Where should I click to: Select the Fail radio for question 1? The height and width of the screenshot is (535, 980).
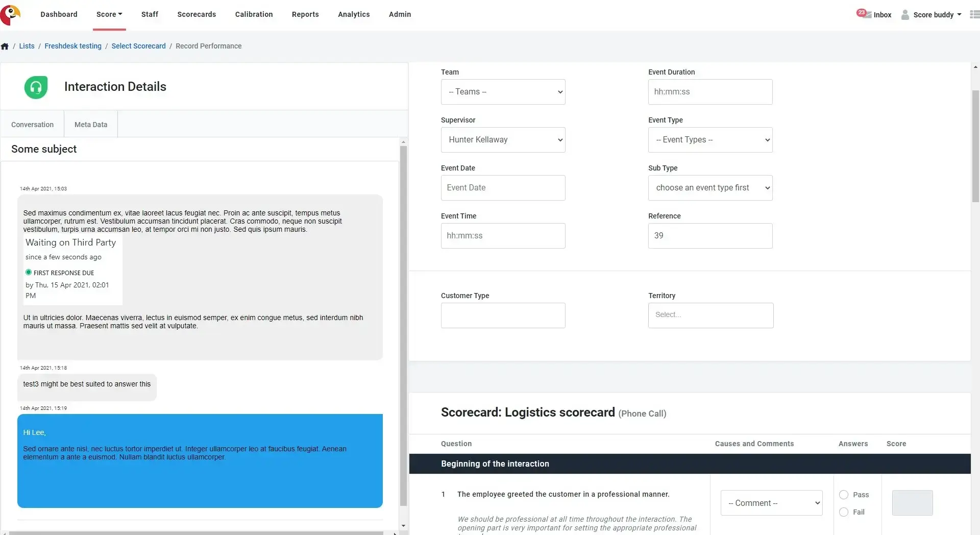[844, 512]
